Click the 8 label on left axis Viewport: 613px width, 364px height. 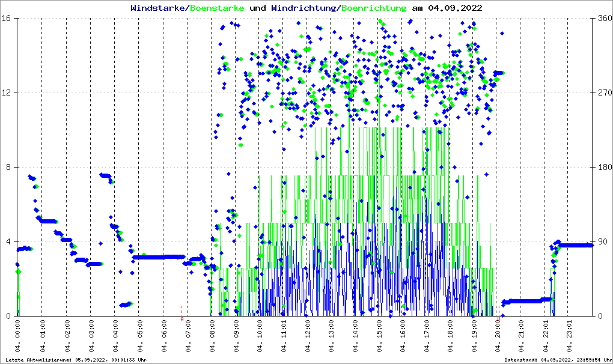point(10,167)
